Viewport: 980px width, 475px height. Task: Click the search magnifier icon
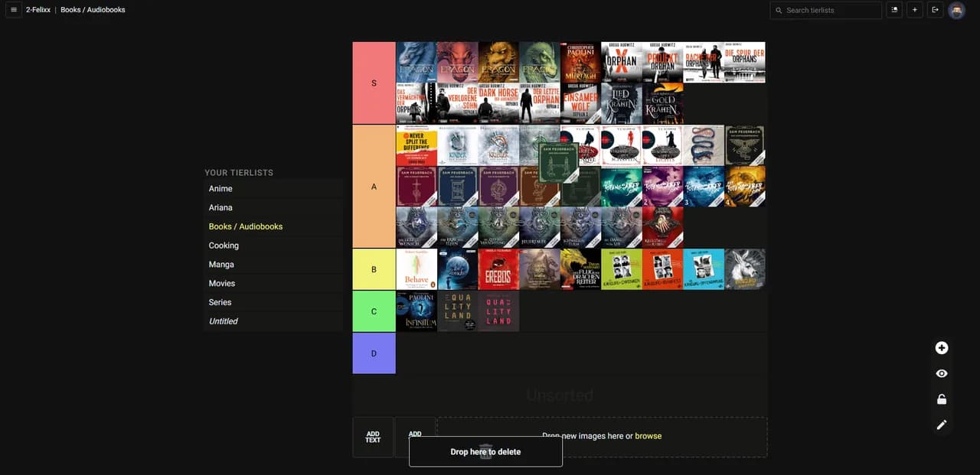click(779, 10)
